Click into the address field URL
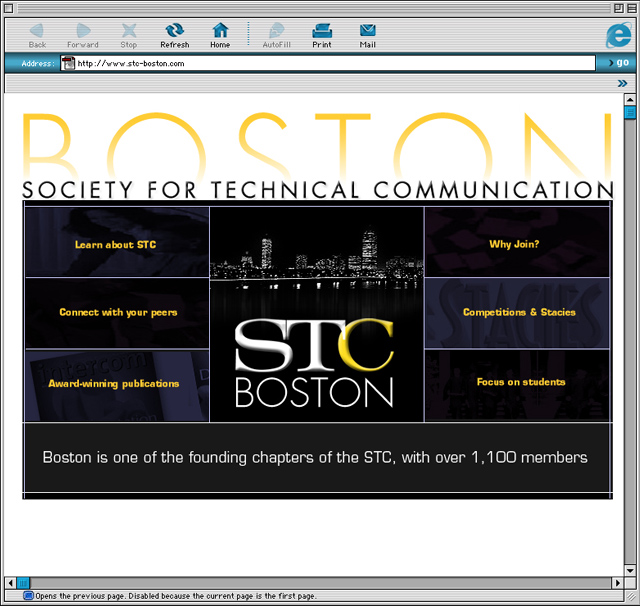The width and height of the screenshot is (640, 606). (327, 63)
